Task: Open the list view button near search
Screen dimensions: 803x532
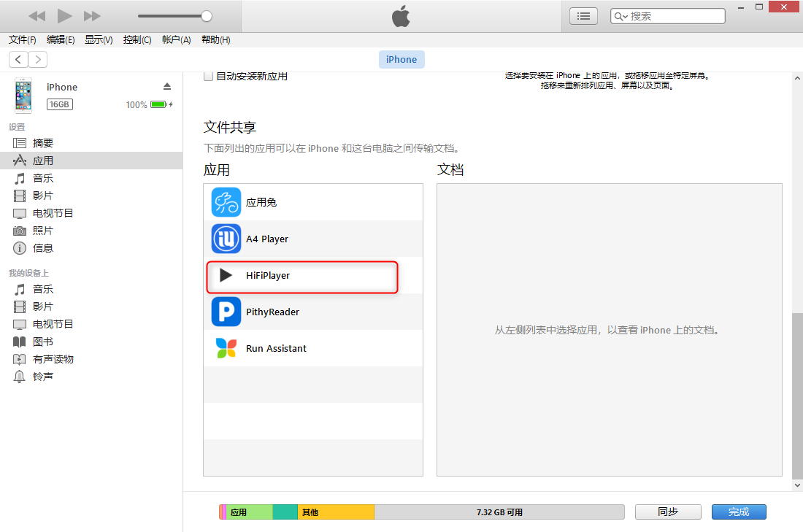Action: (x=583, y=16)
